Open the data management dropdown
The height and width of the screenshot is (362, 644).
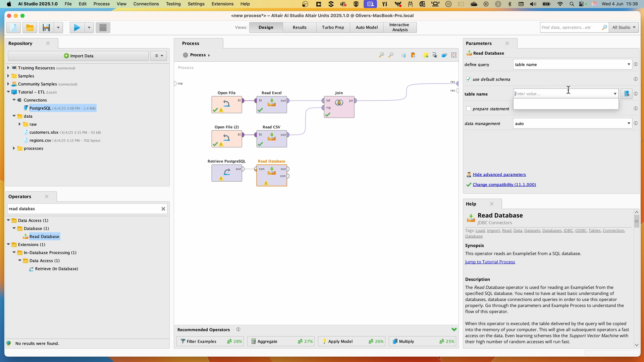[x=629, y=123]
